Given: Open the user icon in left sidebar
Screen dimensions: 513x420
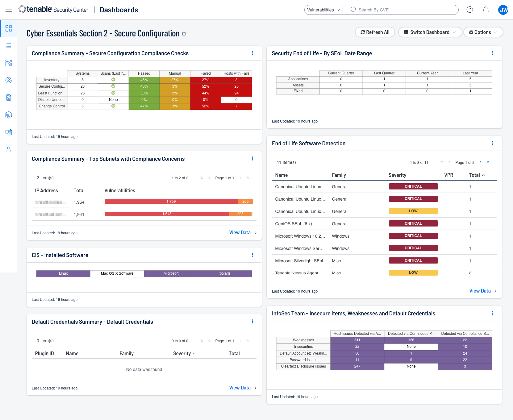Looking at the screenshot, I should pyautogui.click(x=9, y=149).
